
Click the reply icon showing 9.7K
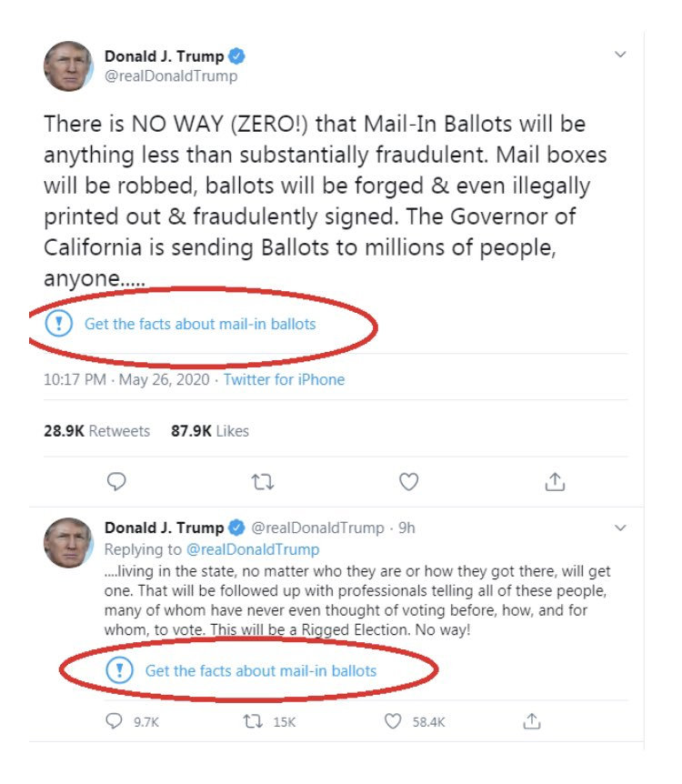(115, 721)
